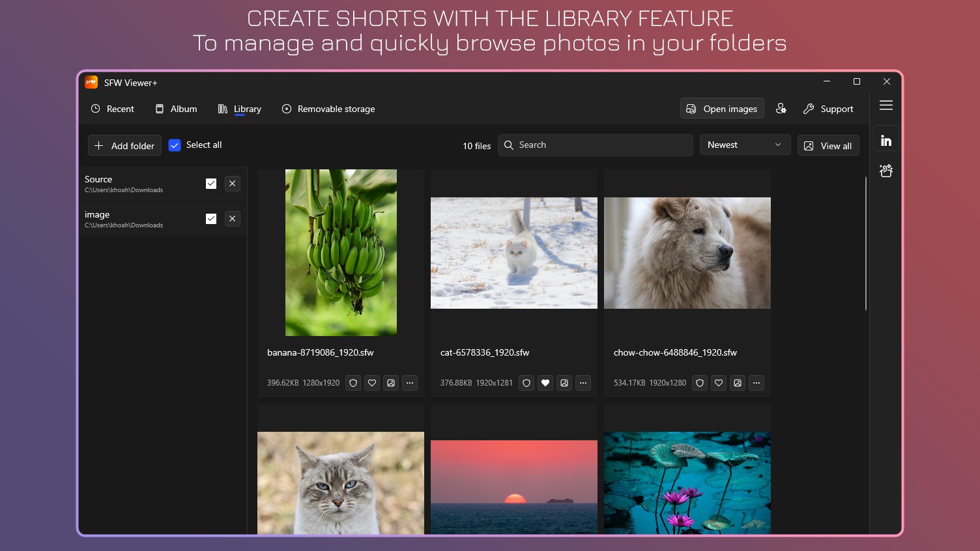Uncheck the Source folder checkbox

tap(211, 184)
